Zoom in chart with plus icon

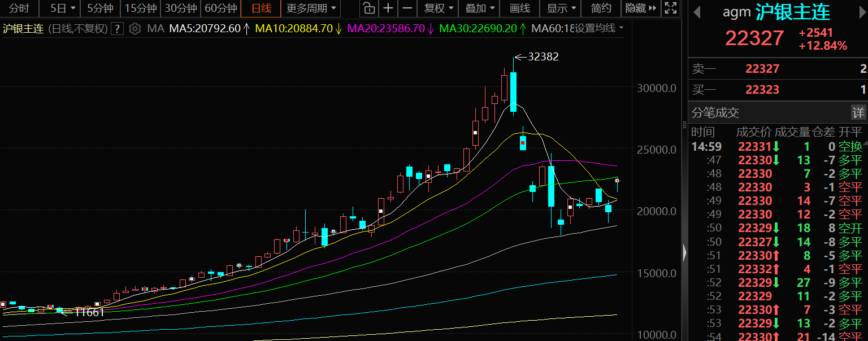(x=388, y=8)
